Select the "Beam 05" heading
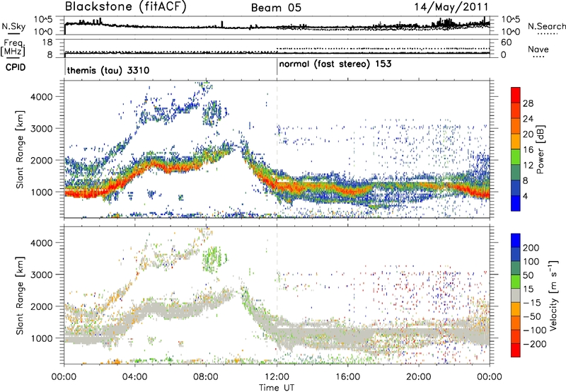The width and height of the screenshot is (566, 392). point(276,8)
